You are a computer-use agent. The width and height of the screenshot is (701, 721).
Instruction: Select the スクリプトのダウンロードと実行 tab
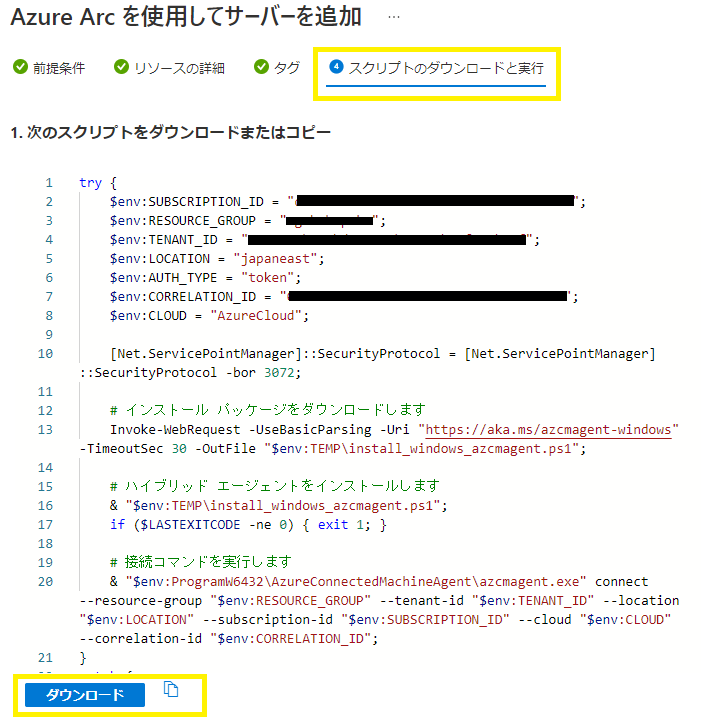click(436, 68)
